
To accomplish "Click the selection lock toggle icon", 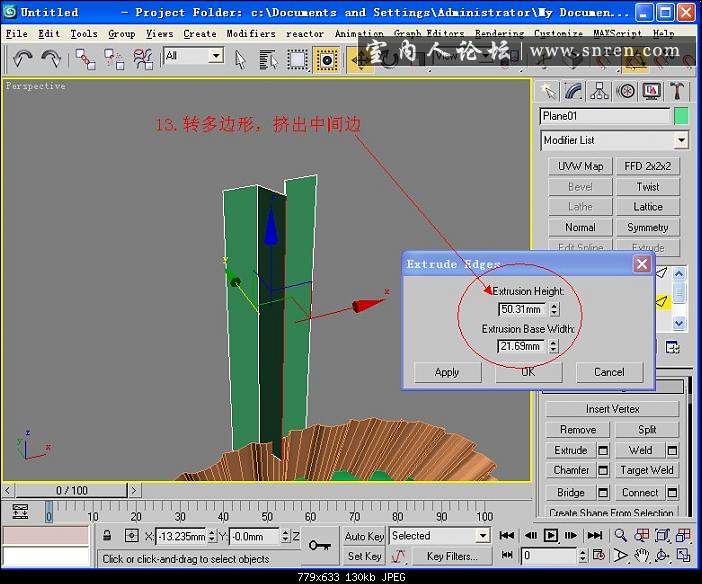I will [x=108, y=536].
